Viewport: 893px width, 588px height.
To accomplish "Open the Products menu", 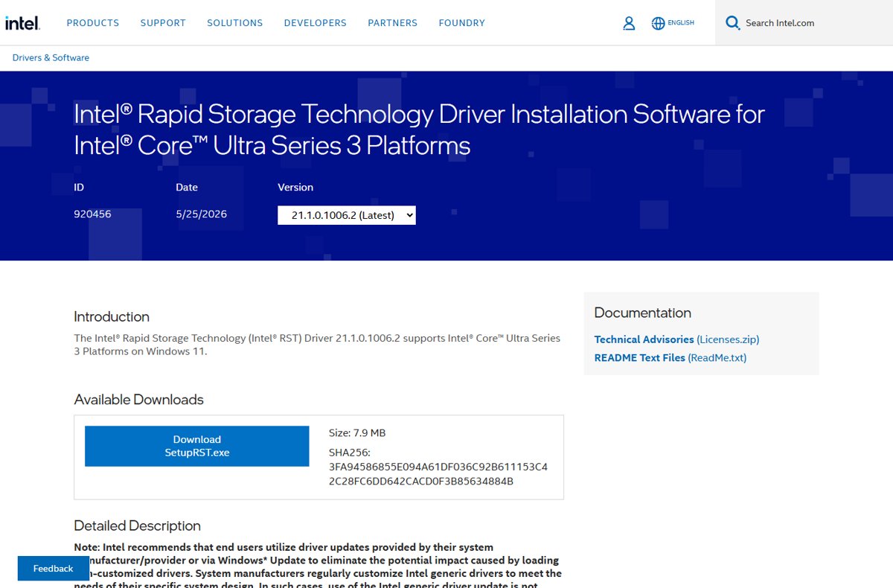I will point(93,23).
